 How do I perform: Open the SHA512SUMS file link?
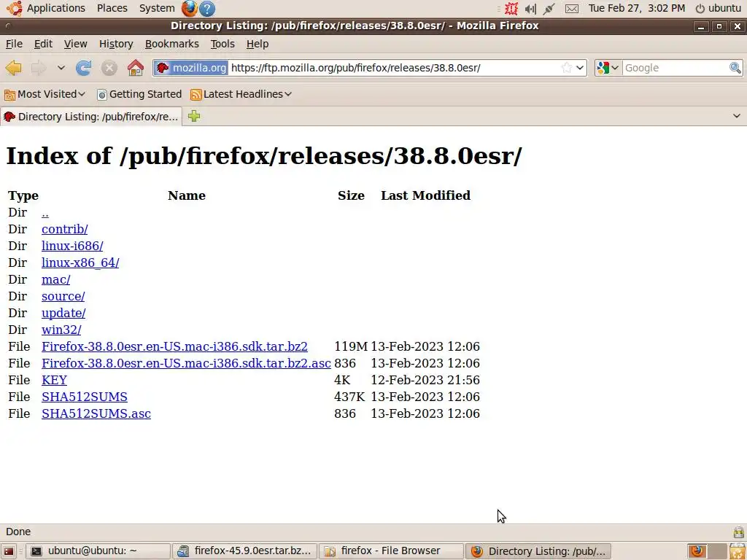tap(85, 397)
